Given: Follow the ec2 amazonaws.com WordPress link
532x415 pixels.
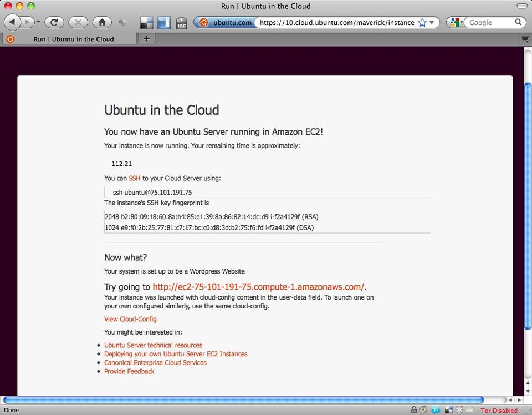Looking at the screenshot, I should pos(258,287).
